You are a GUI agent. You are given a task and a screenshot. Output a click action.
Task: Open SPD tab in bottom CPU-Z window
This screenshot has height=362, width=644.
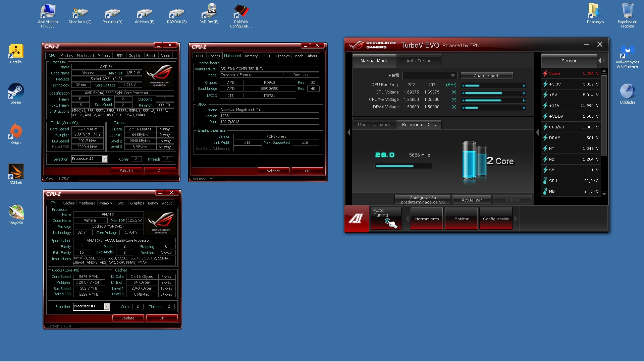click(121, 203)
